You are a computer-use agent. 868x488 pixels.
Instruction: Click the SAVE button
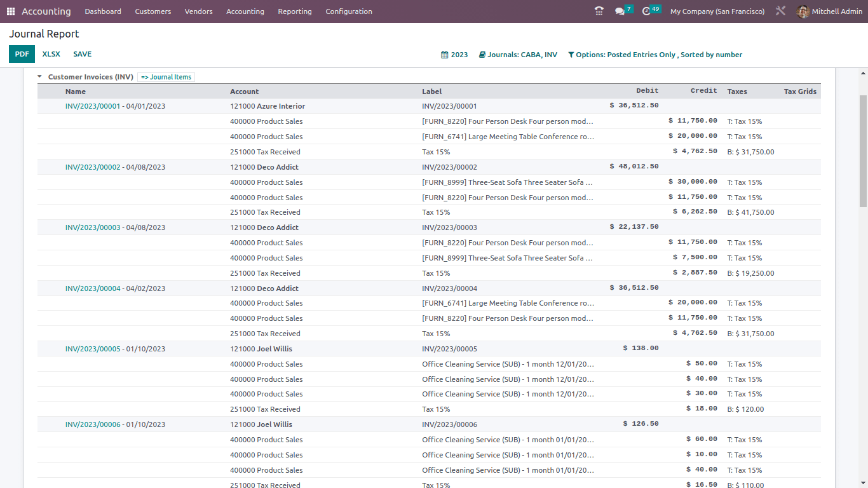[83, 54]
